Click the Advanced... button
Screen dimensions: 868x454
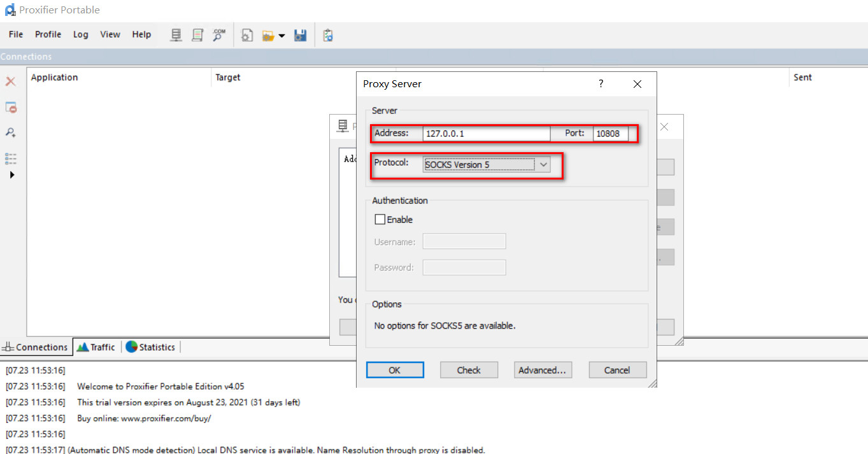(542, 370)
